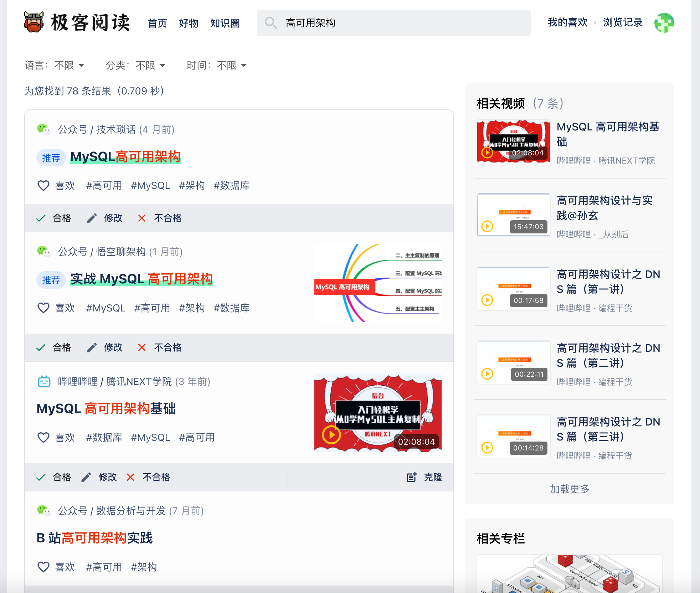Open DNS 篇（第二讲）related video title
Image resolution: width=700 pixels, height=593 pixels.
[x=608, y=355]
